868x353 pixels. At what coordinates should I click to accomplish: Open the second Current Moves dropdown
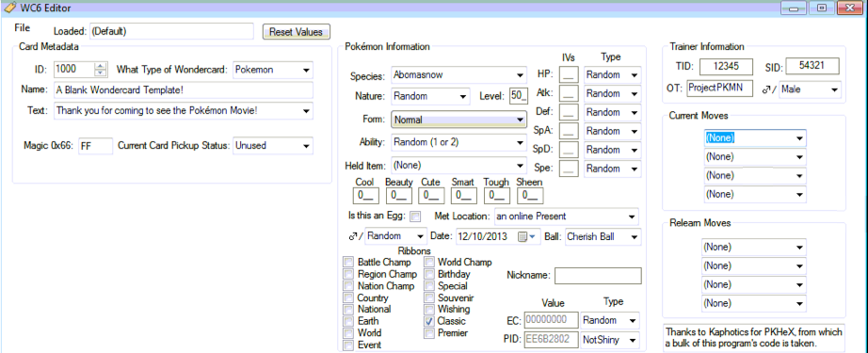tap(755, 157)
